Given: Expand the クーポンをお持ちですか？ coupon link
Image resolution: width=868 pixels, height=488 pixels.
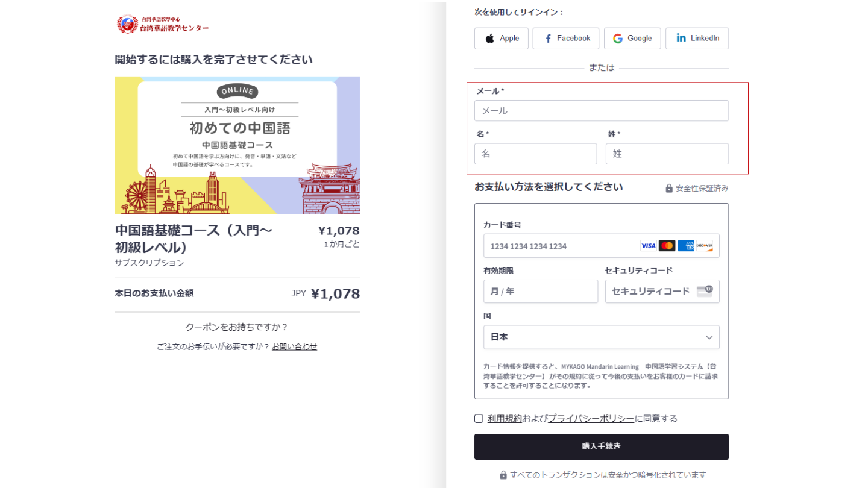Looking at the screenshot, I should 237,327.
